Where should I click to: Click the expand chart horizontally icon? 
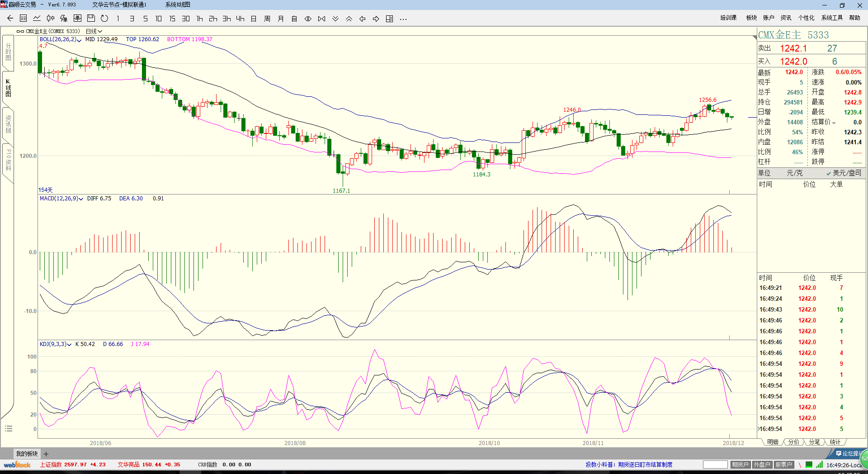pyautogui.click(x=308, y=19)
